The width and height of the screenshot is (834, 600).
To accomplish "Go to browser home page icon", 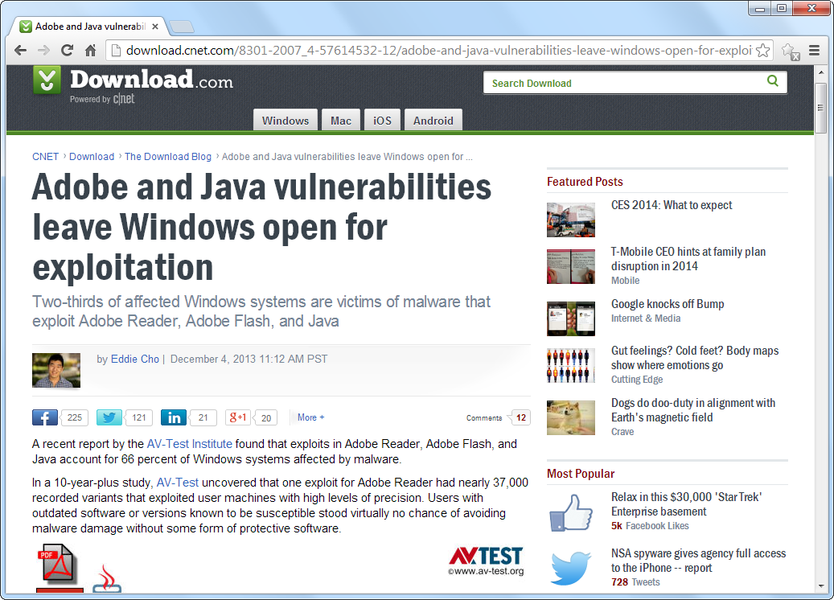I will 91,50.
